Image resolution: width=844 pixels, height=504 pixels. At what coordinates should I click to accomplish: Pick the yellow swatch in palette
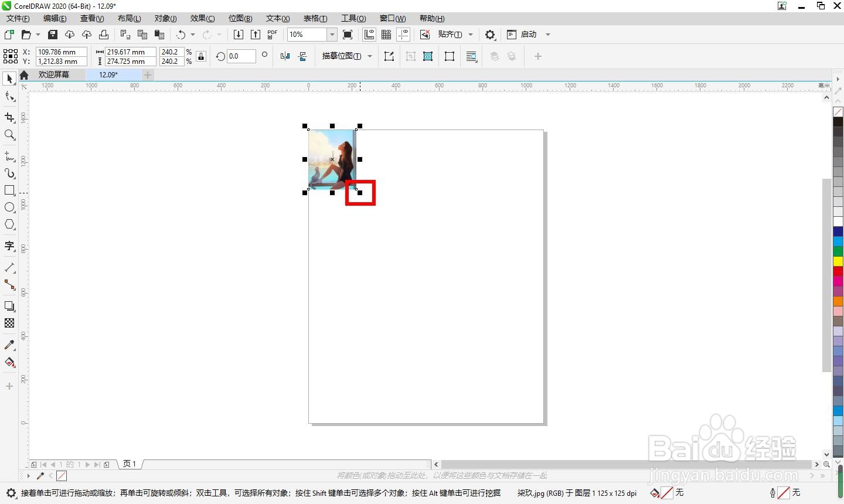838,261
